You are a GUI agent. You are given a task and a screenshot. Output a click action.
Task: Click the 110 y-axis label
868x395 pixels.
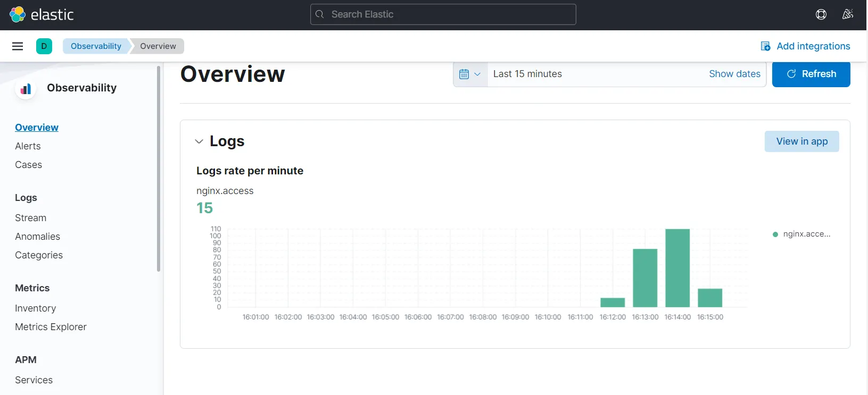tap(216, 229)
